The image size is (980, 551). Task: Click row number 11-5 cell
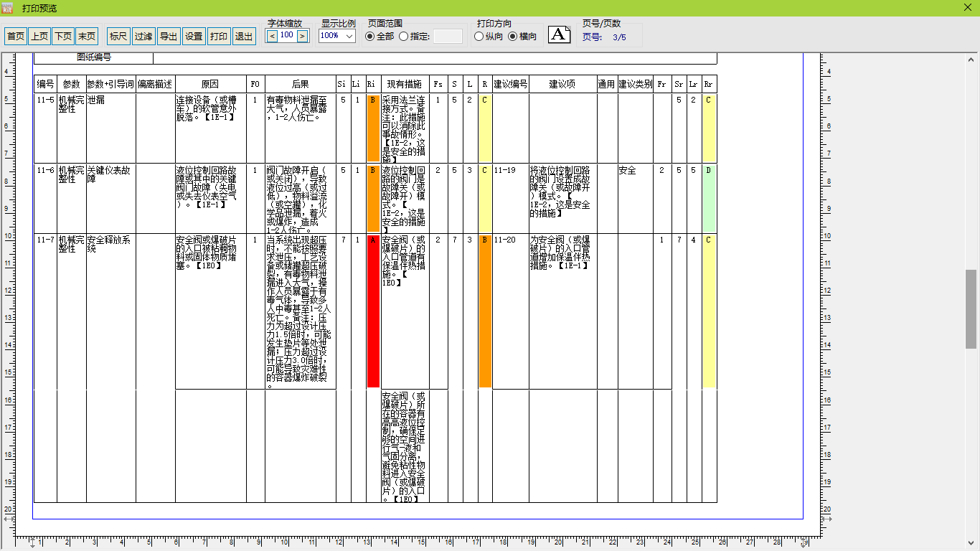point(45,128)
